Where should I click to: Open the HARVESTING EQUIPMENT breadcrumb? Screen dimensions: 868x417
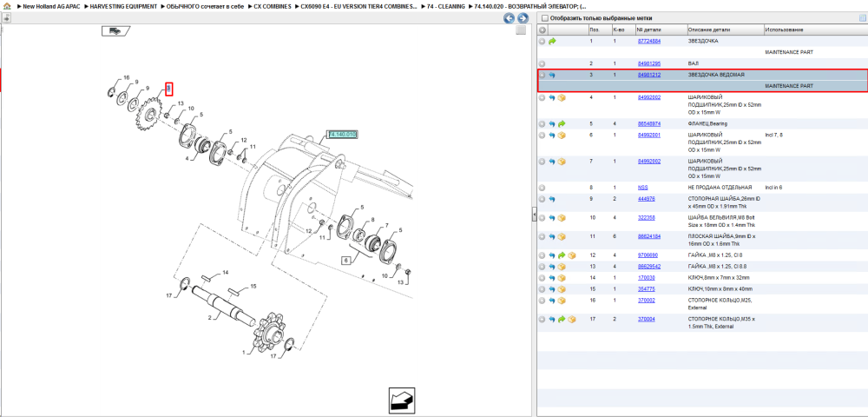pos(122,6)
